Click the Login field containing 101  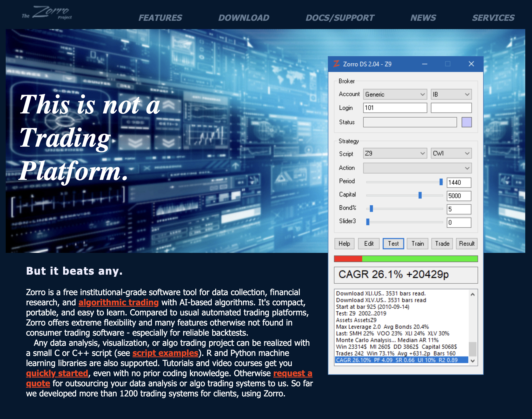click(395, 108)
